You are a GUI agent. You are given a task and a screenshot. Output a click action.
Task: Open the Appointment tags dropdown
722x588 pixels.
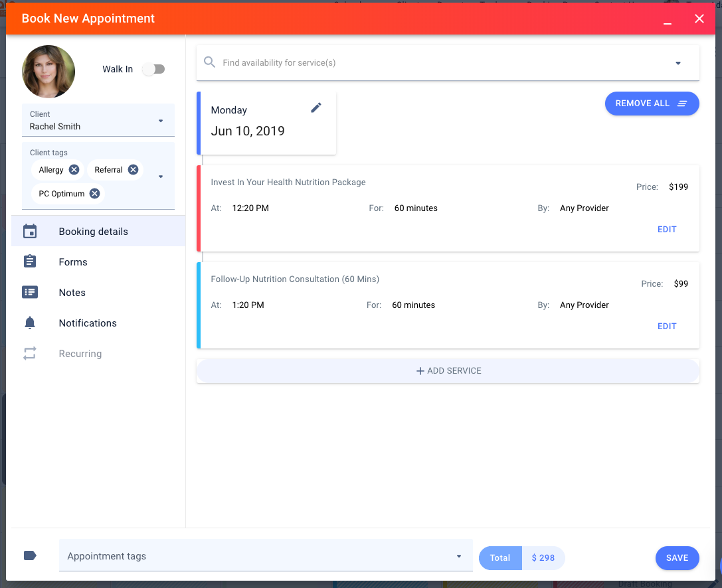458,556
